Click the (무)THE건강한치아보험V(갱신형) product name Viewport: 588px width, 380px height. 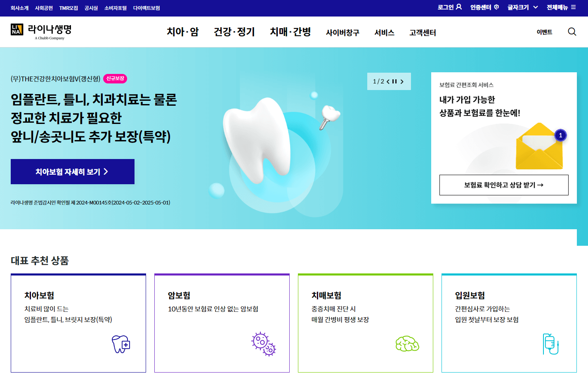click(x=55, y=79)
